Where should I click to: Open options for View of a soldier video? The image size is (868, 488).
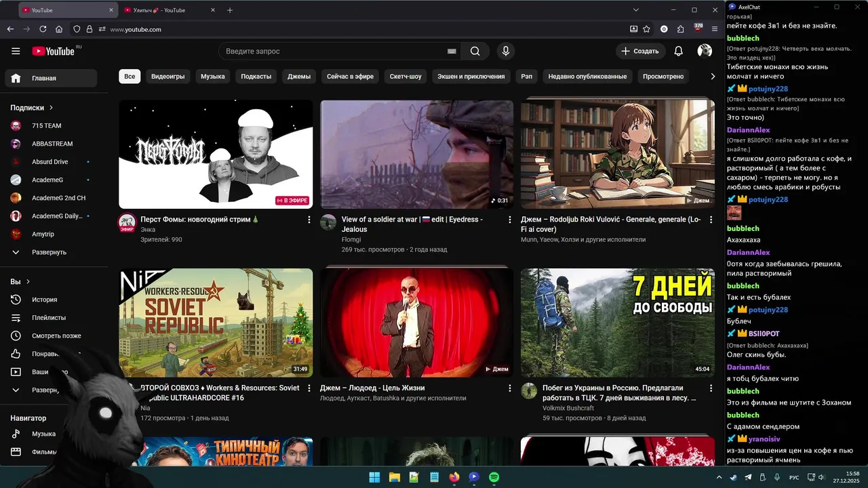coord(510,220)
